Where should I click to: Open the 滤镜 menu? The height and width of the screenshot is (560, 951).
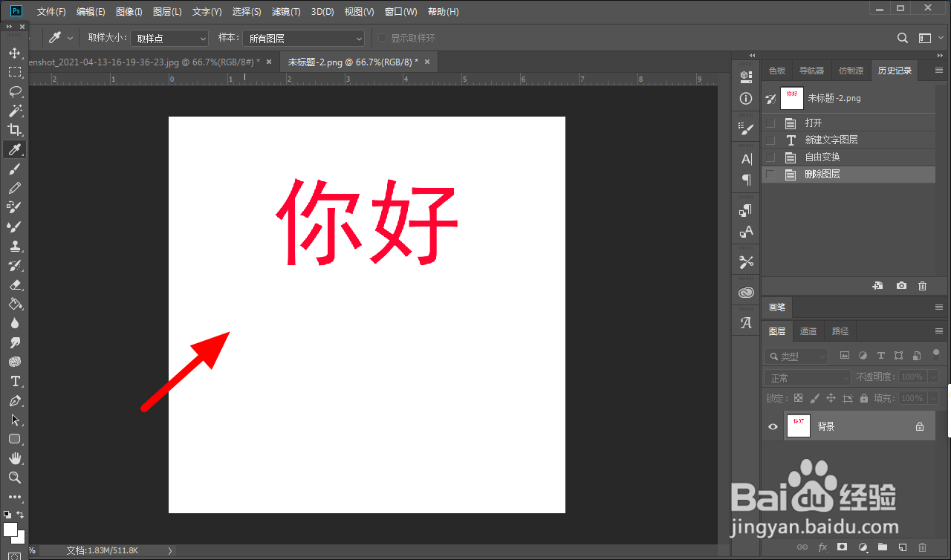tap(285, 11)
